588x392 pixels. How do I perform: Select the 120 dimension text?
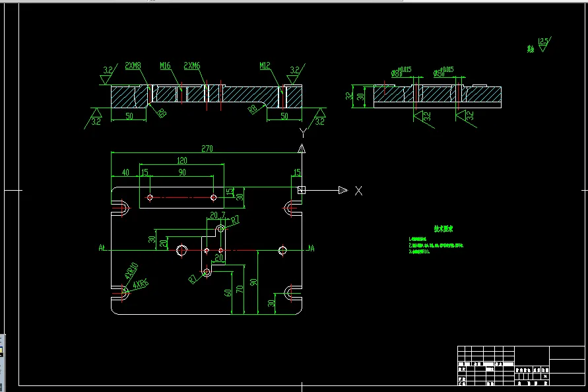pyautogui.click(x=182, y=160)
